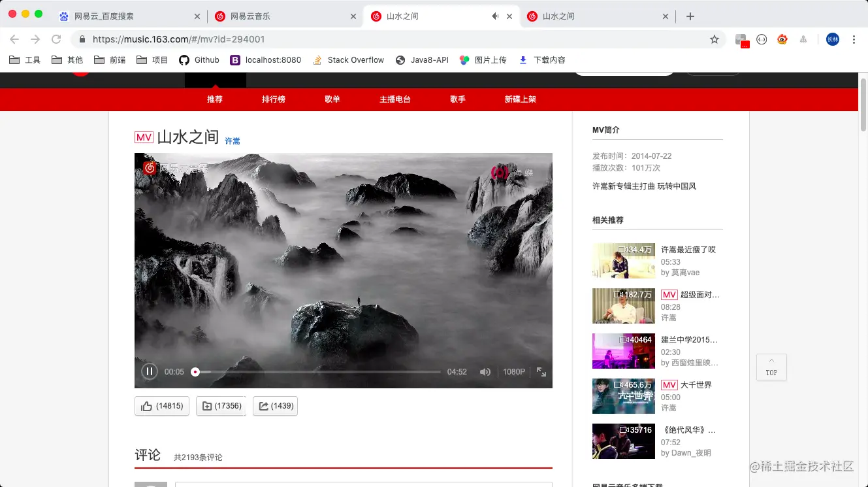Click 共2193条评论 comment count text
868x487 pixels.
(x=198, y=458)
